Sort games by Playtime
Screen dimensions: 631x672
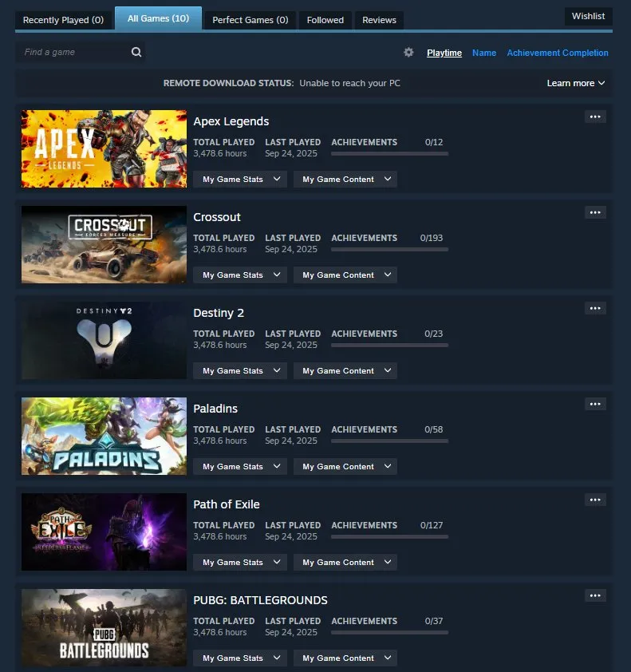[x=444, y=53]
